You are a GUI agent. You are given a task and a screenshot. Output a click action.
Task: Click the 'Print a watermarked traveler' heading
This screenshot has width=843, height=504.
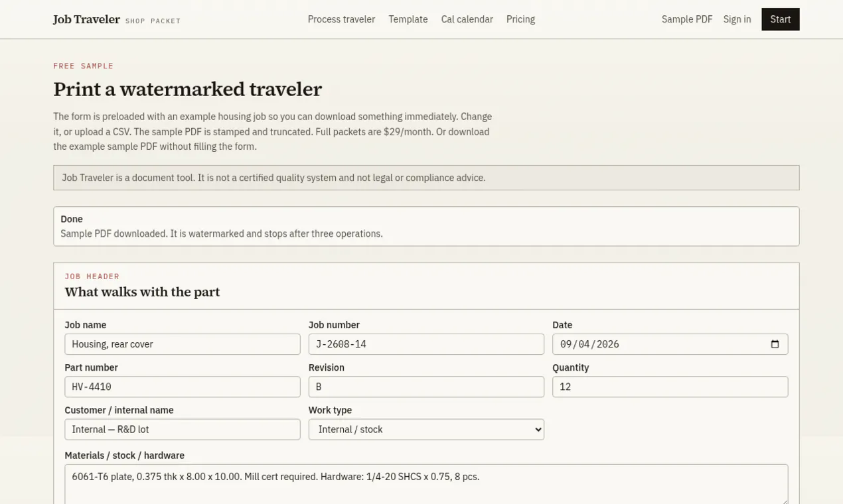pos(188,89)
